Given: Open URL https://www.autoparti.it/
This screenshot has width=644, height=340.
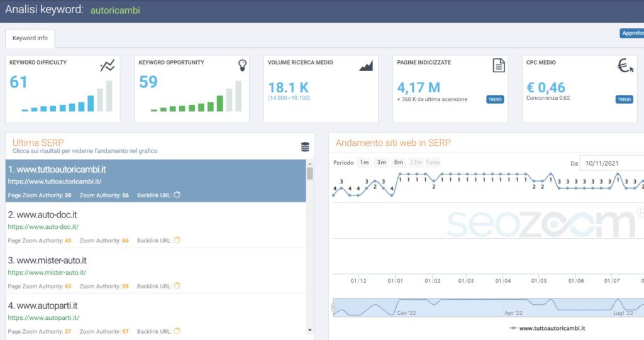Looking at the screenshot, I should 43,318.
